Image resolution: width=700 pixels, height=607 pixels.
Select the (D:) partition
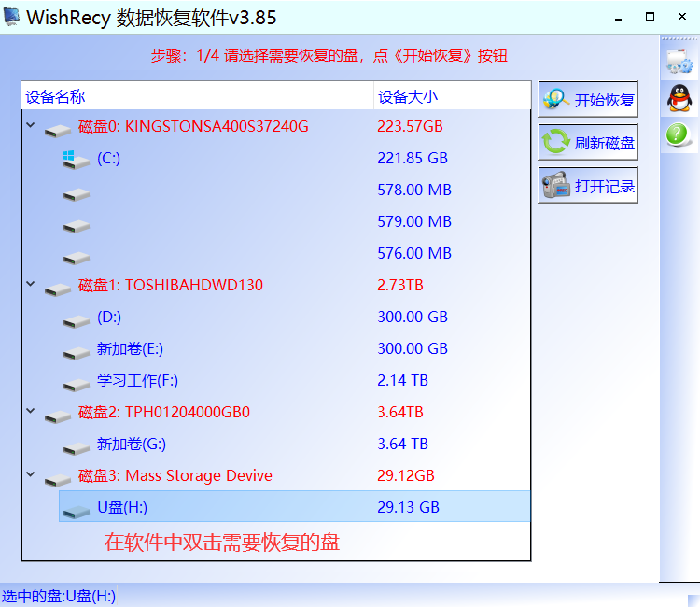109,317
